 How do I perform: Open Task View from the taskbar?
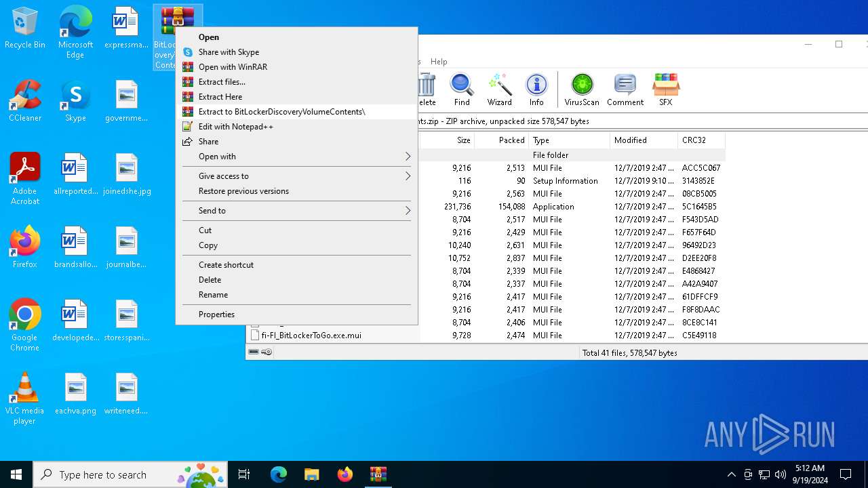pos(244,474)
